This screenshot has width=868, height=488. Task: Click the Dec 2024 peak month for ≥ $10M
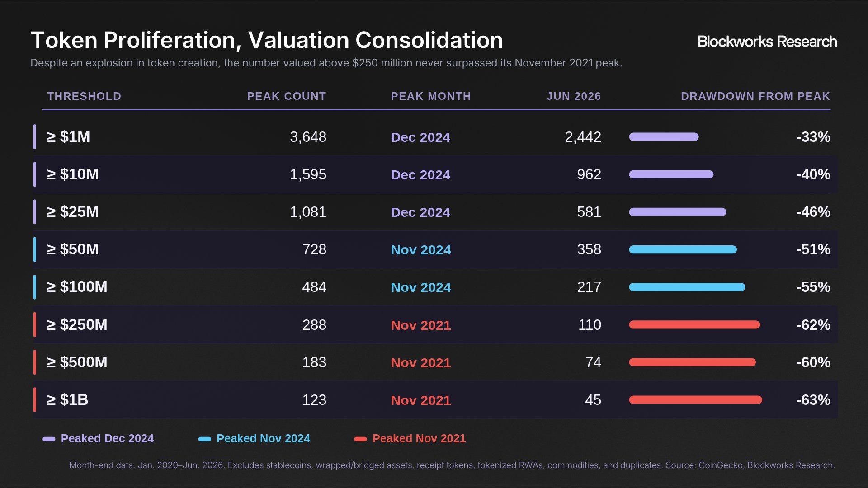point(420,175)
